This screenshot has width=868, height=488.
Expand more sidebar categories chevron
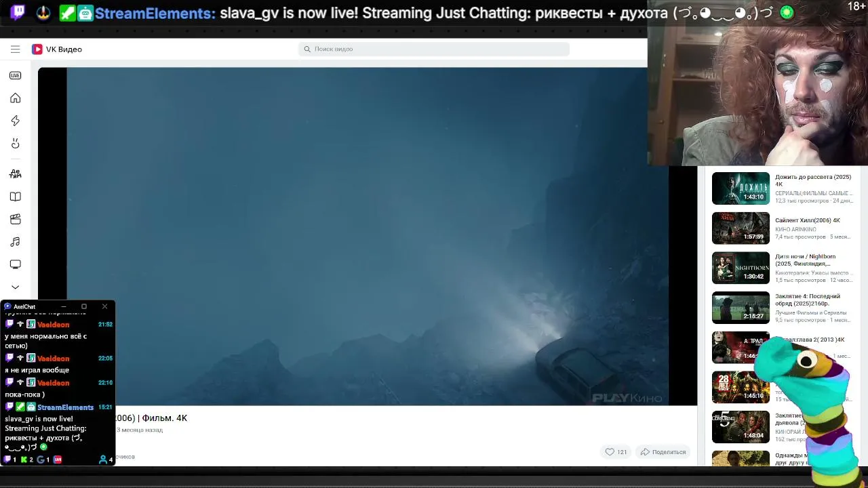coord(15,287)
